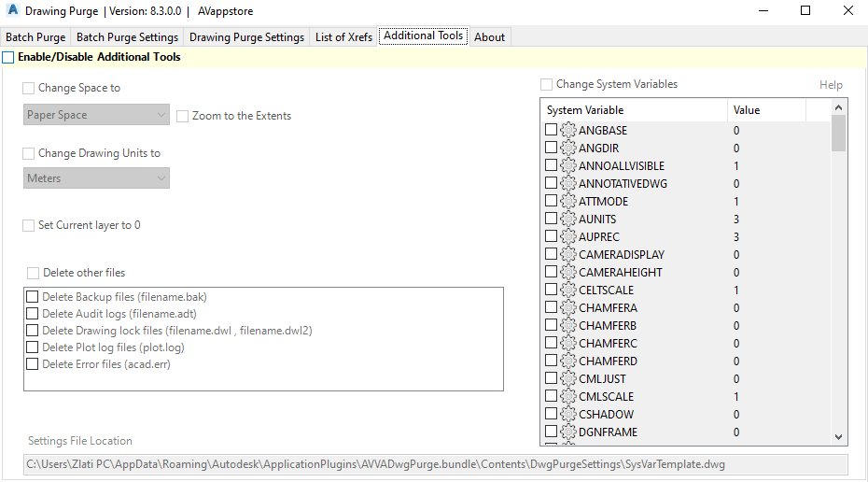Image resolution: width=868 pixels, height=482 pixels.
Task: Click the gear icon beside ATTMODE
Action: (568, 201)
